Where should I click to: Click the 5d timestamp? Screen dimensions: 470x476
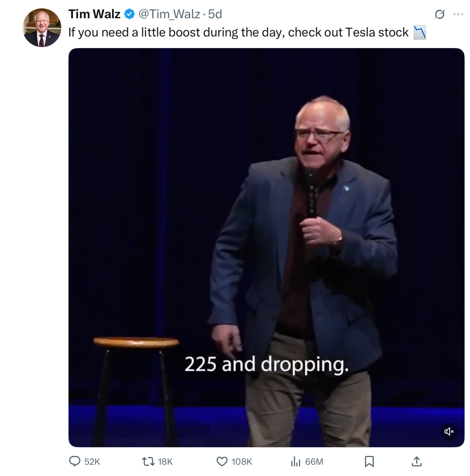tap(215, 14)
